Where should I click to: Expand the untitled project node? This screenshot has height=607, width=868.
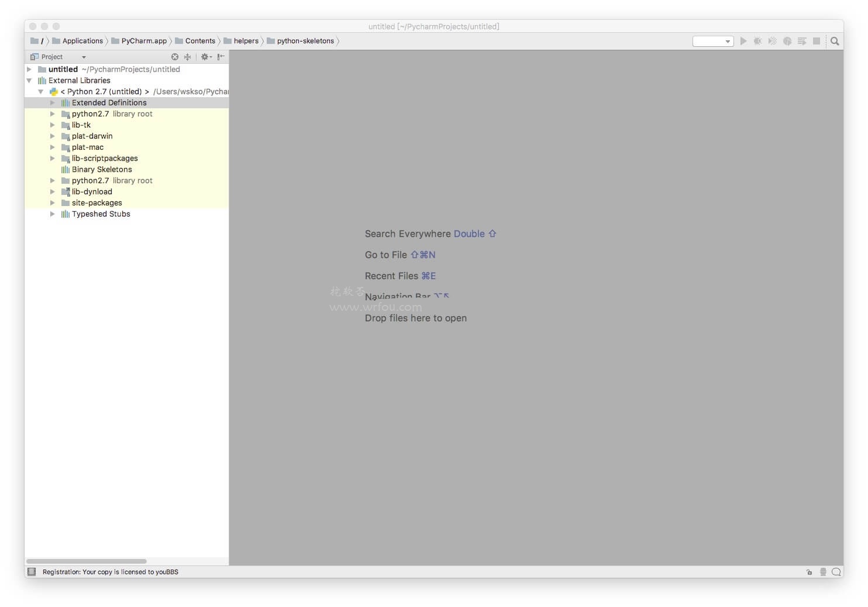(x=29, y=69)
